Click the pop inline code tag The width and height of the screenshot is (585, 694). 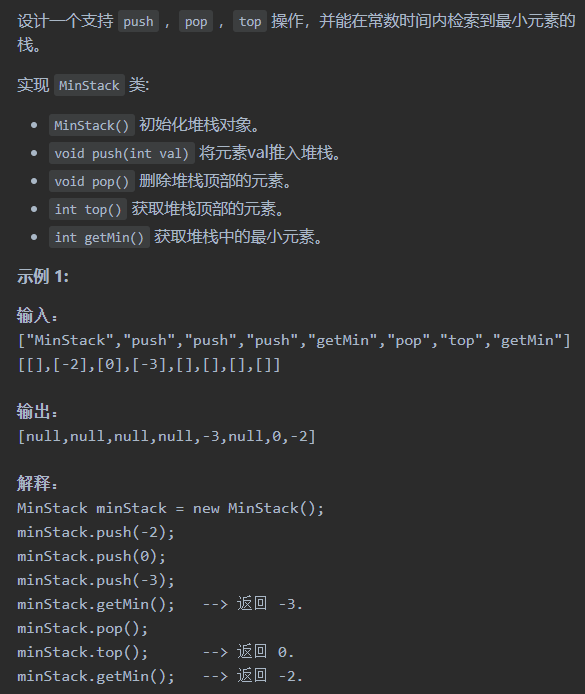(196, 22)
